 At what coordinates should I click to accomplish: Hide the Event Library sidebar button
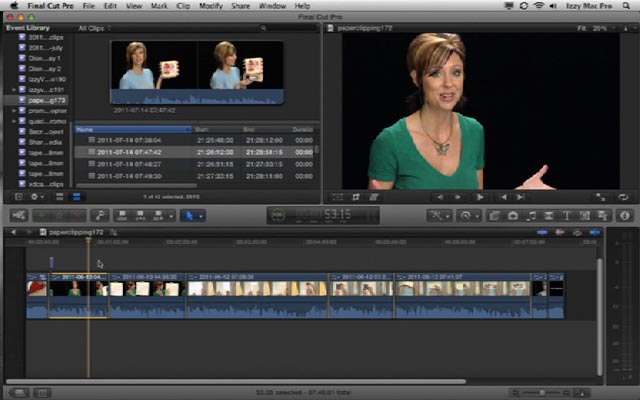(x=19, y=197)
